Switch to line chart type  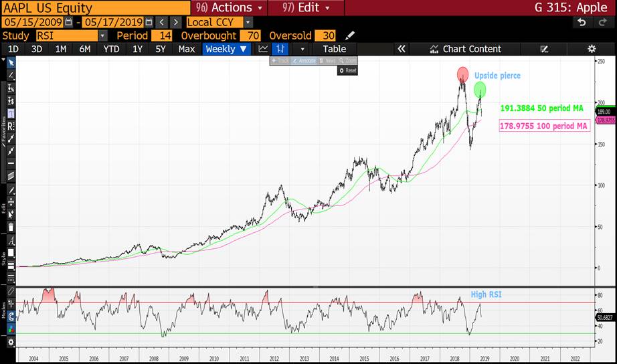263,49
